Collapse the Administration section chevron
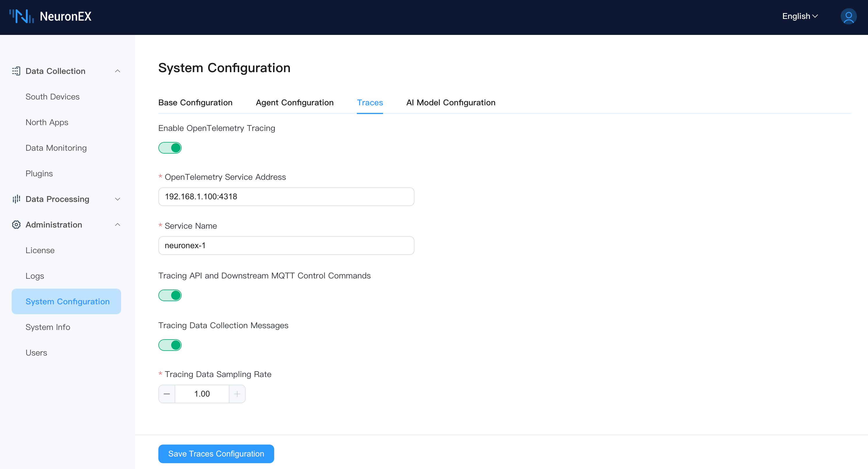 (118, 225)
